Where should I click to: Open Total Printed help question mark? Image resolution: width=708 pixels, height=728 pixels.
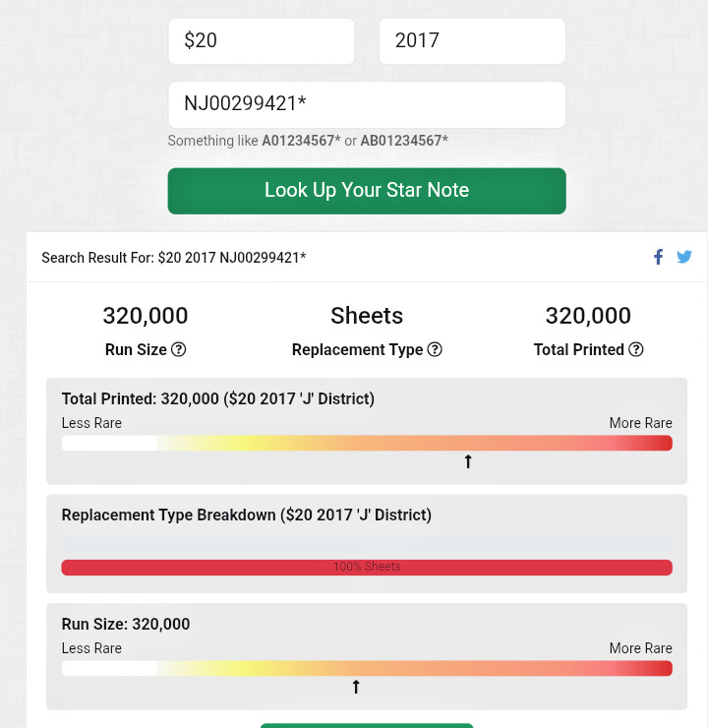[x=636, y=349]
